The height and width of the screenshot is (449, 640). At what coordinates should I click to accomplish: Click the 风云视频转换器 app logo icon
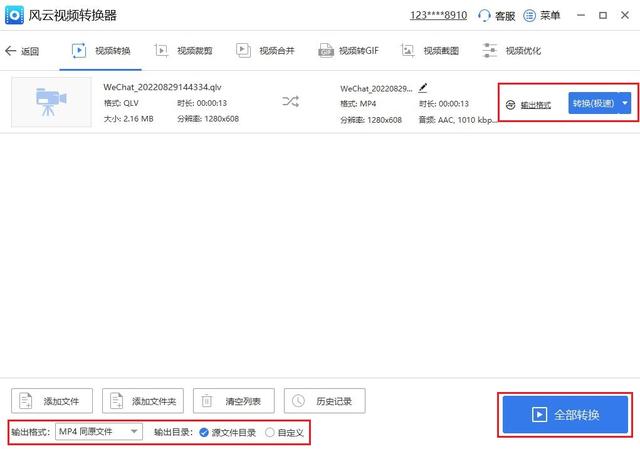point(14,15)
